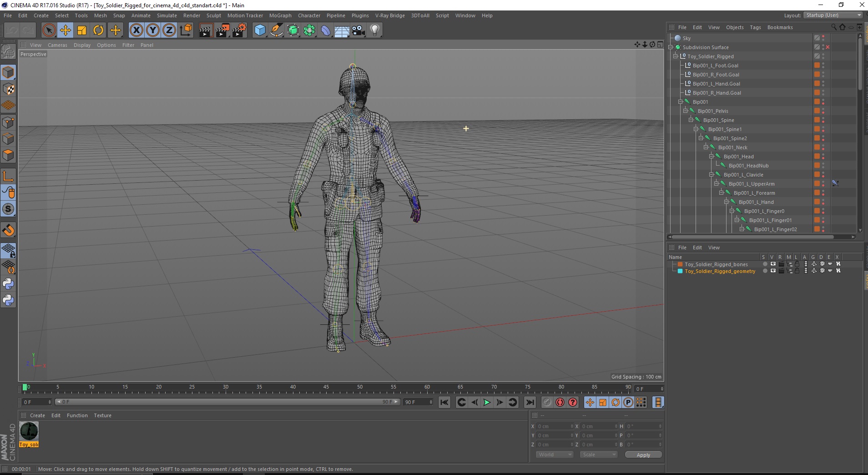This screenshot has height=475, width=868.
Task: Open the spline pen tool
Action: (277, 30)
